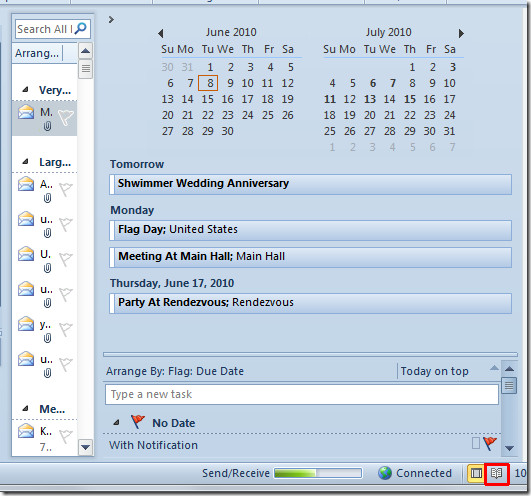Flag the selected message starting with M.
Screen dimensions: 531x496
65,117
